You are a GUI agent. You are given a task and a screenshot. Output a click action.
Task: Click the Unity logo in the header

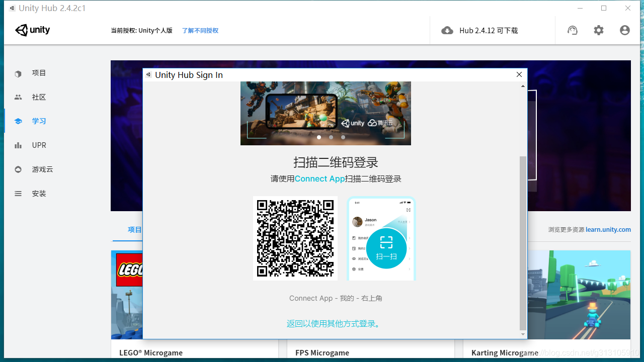[x=33, y=30]
